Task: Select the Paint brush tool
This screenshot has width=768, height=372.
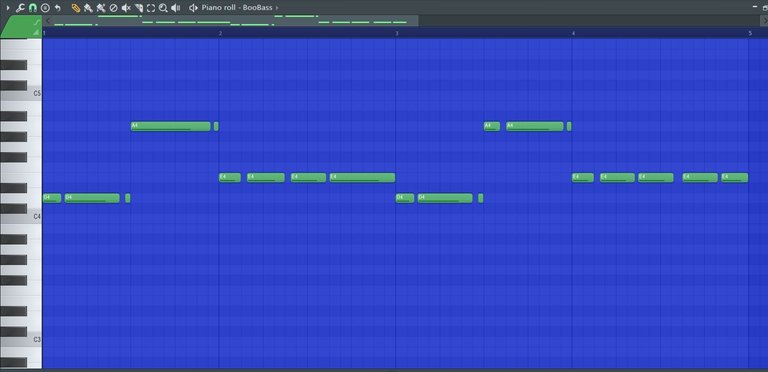Action: tap(88, 8)
